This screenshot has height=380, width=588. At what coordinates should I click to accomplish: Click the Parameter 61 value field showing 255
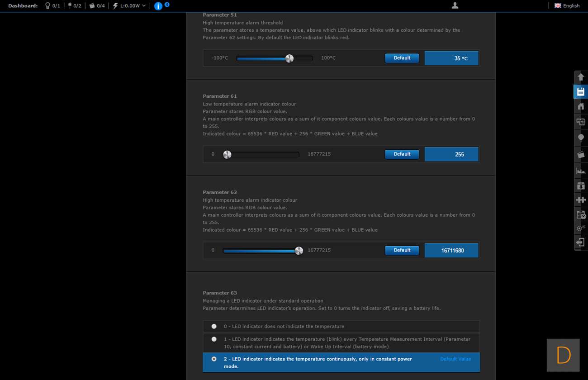[x=451, y=154]
